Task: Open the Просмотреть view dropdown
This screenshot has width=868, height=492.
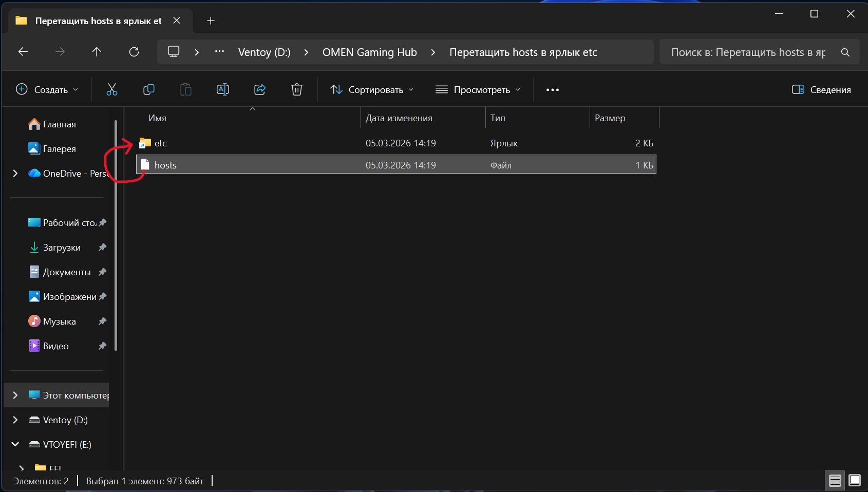Action: (478, 90)
